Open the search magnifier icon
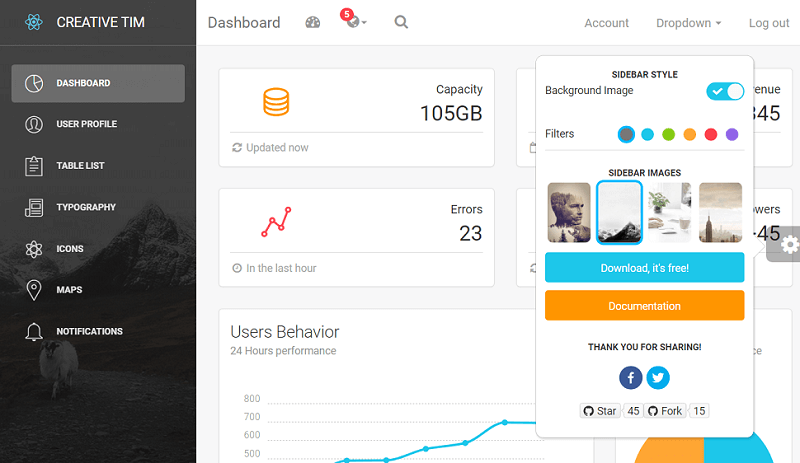This screenshot has height=463, width=800. click(401, 22)
